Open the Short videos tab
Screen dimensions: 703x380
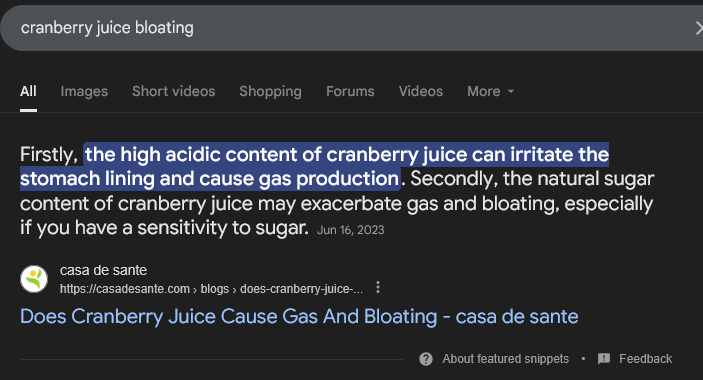click(174, 91)
